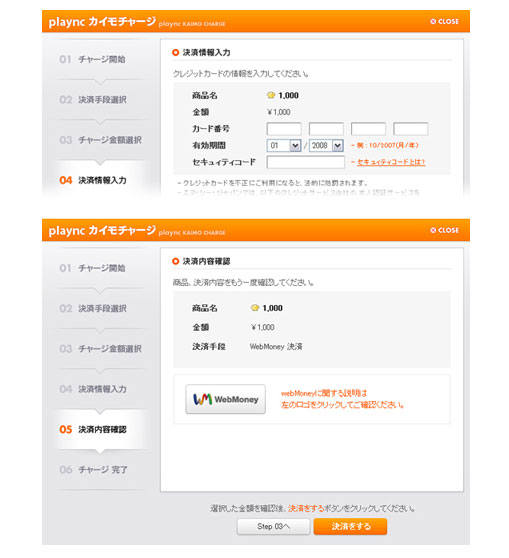Click the ¥1,000 amount in lower window
The width and height of the screenshot is (509, 558).
(263, 327)
